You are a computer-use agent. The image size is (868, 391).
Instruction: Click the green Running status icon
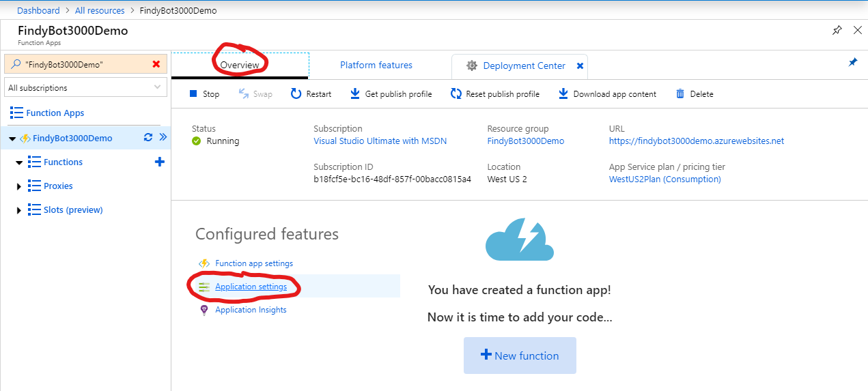click(197, 141)
